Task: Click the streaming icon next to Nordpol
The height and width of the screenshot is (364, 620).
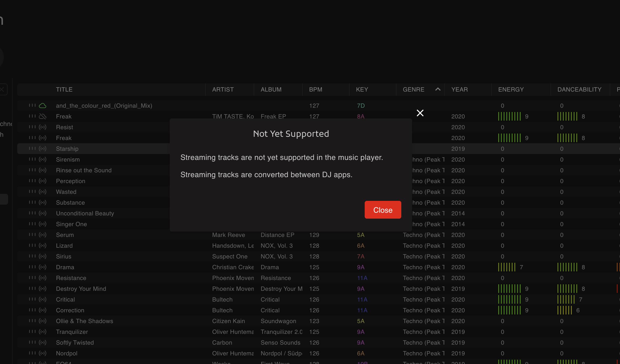Action: click(x=43, y=353)
